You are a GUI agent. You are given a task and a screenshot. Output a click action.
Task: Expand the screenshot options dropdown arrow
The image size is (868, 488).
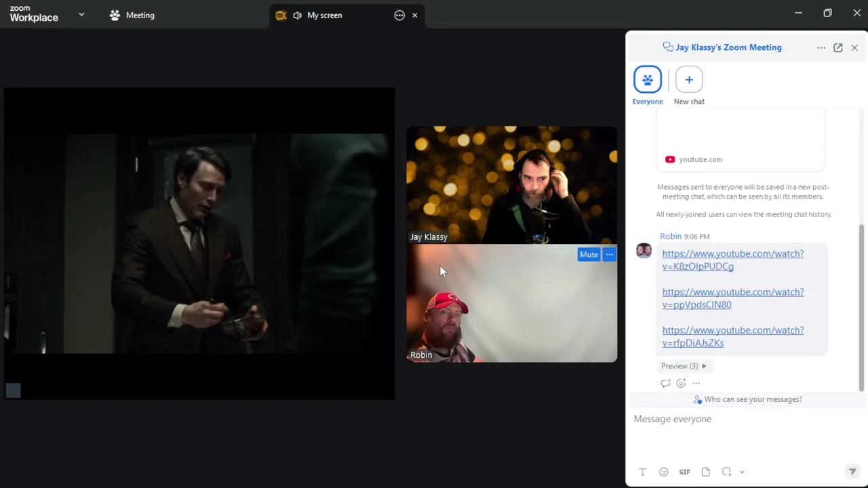pos(742,472)
